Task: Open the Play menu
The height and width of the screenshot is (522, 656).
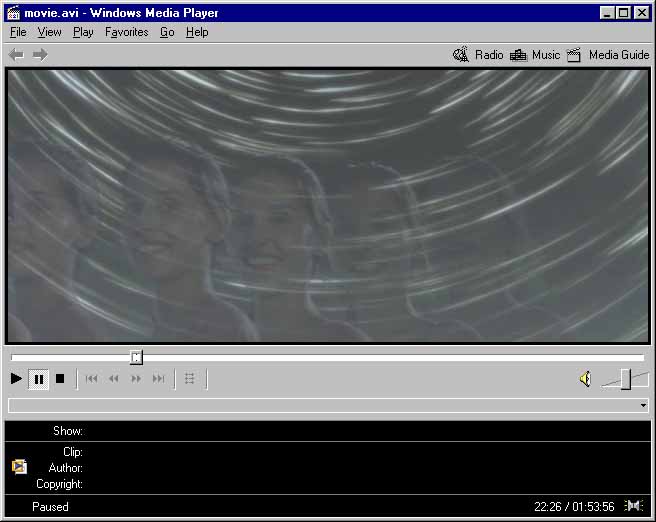Action: [83, 32]
